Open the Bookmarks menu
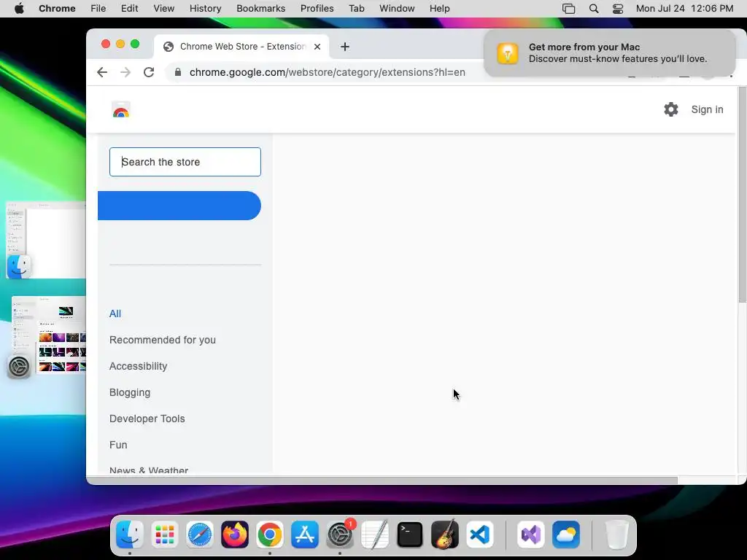 (260, 9)
